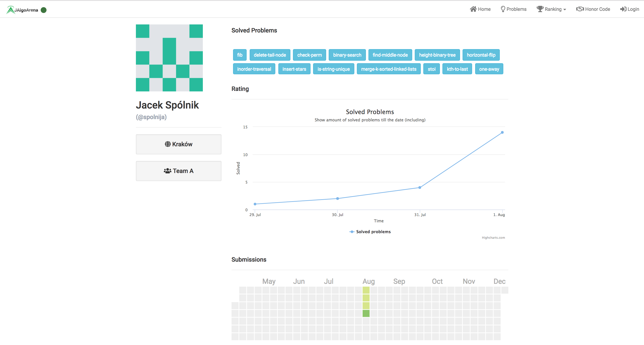The height and width of the screenshot is (345, 644).
Task: Click the group icon beside Team A
Action: click(x=167, y=171)
